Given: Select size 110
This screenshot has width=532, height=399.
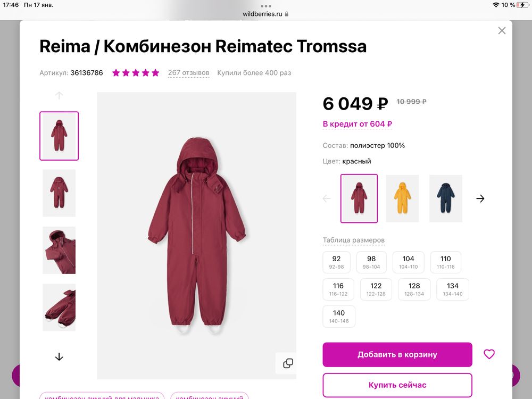Looking at the screenshot, I should point(445,262).
